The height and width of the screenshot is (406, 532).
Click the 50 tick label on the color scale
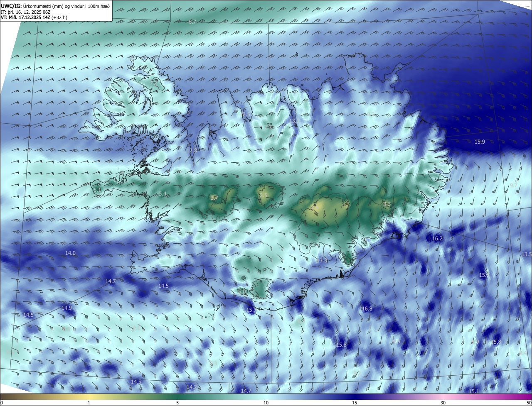point(529,403)
